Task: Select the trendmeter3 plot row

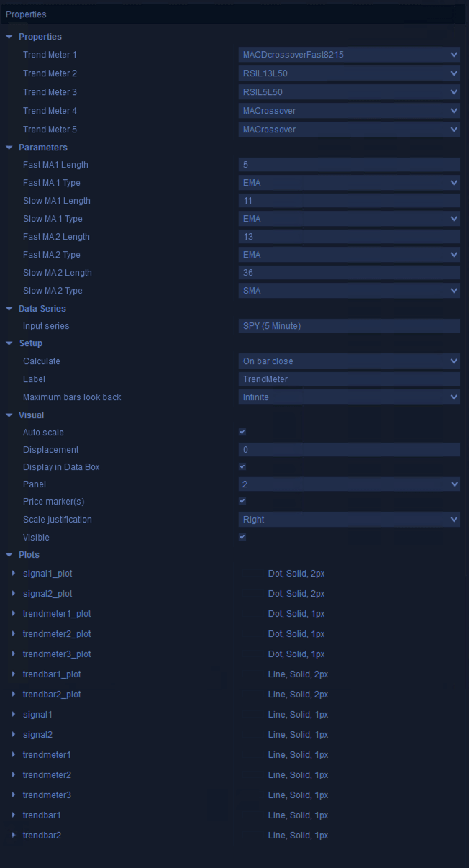Action: click(x=47, y=795)
